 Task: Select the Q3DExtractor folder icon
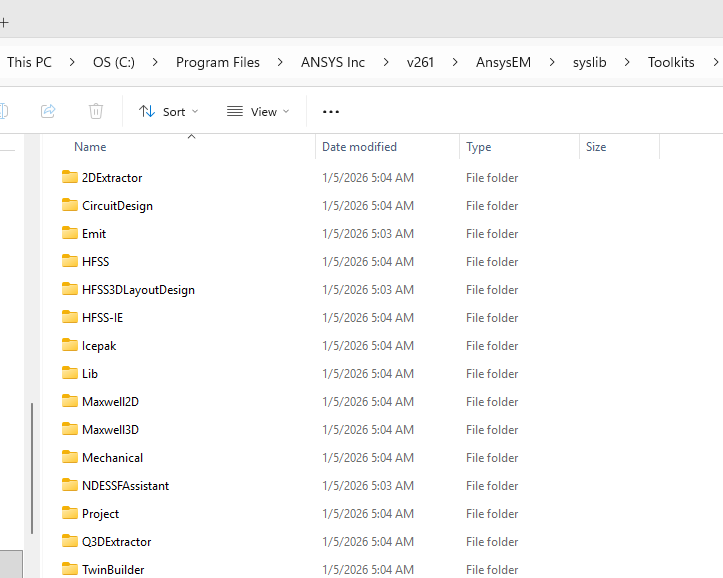pos(70,541)
